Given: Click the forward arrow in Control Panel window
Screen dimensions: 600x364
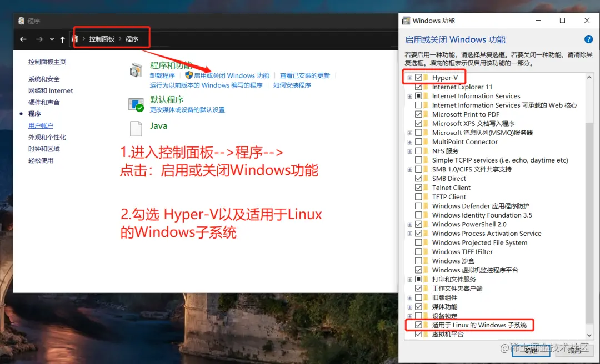Looking at the screenshot, I should (x=39, y=39).
